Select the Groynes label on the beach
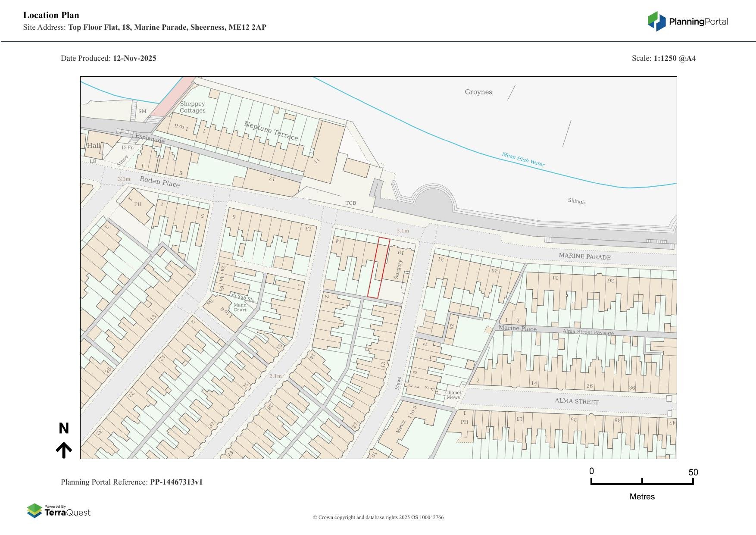 (478, 92)
